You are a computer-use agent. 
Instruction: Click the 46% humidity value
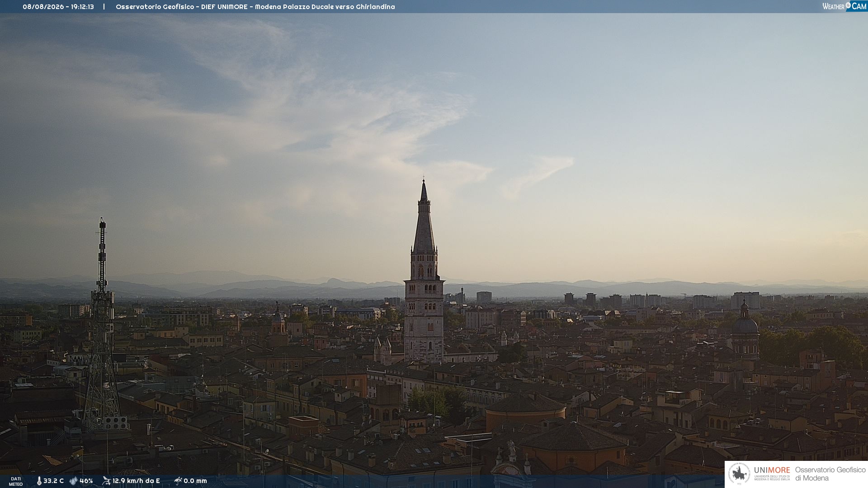click(86, 481)
